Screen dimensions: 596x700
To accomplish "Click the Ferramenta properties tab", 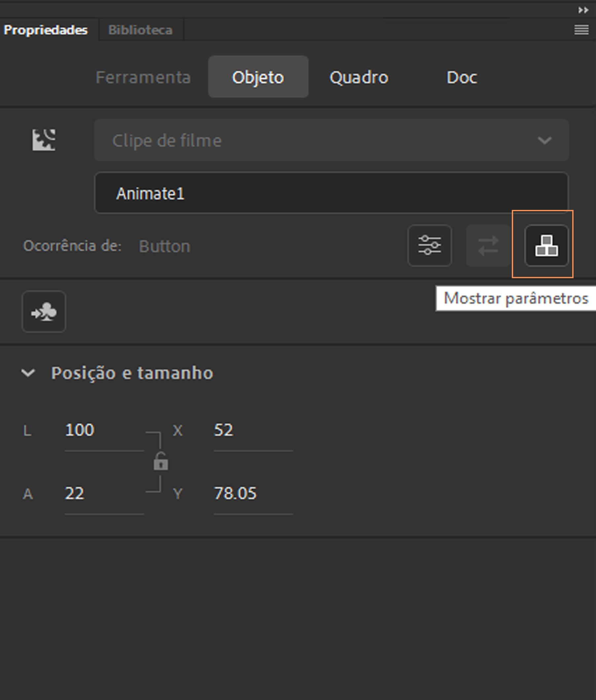I will coord(143,77).
